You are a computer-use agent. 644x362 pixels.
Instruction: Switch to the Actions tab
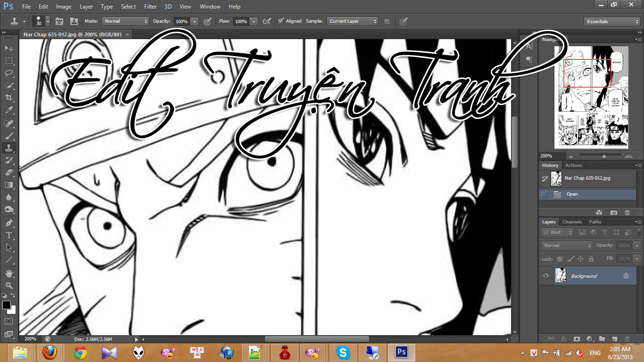[x=574, y=165]
